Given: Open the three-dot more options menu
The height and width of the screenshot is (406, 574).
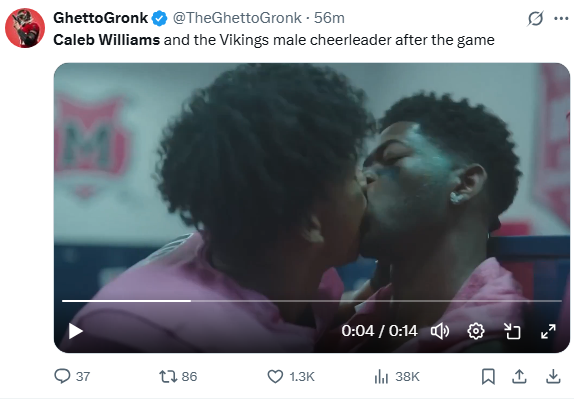Looking at the screenshot, I should tap(561, 18).
